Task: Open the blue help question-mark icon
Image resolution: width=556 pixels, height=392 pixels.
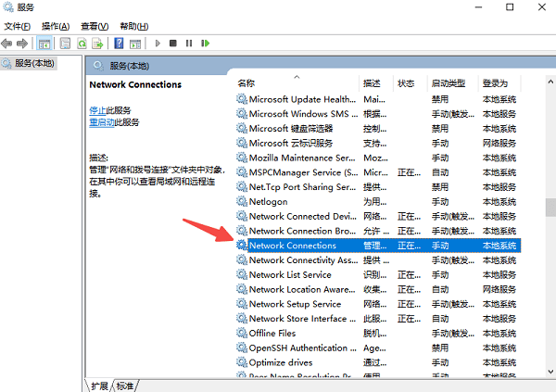Action: pos(119,44)
